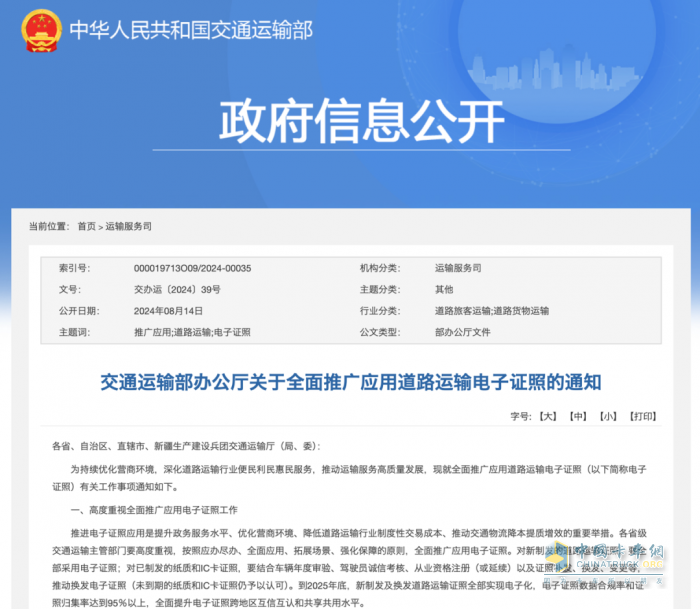The height and width of the screenshot is (609, 700).
Task: Select keywords 推广应用;道路运输;电子证照
Action: (x=192, y=332)
